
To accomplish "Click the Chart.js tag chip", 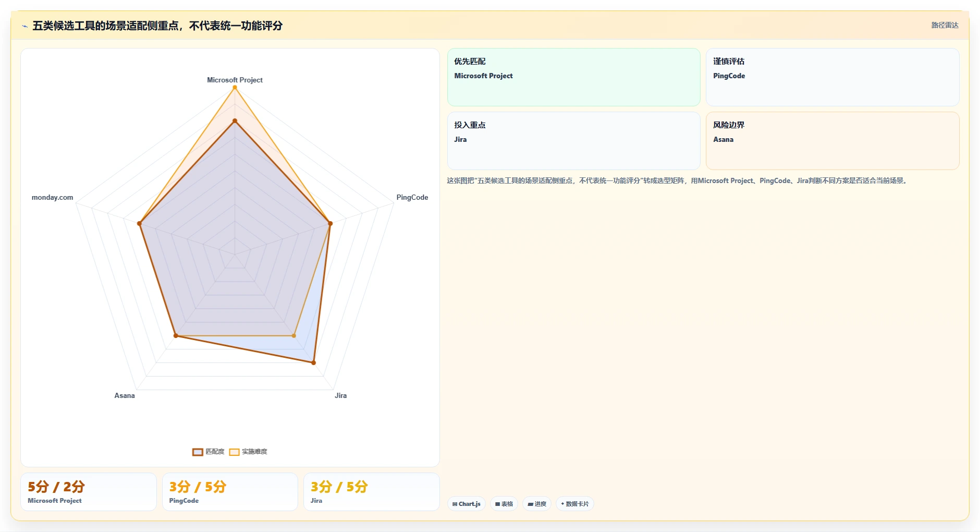I will pos(467,504).
